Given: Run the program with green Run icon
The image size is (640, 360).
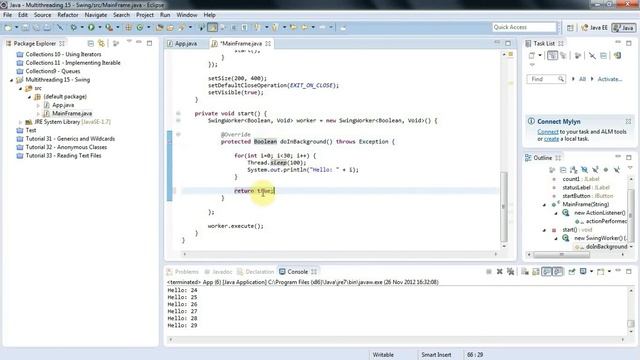Looking at the screenshot, I should click(91, 27).
